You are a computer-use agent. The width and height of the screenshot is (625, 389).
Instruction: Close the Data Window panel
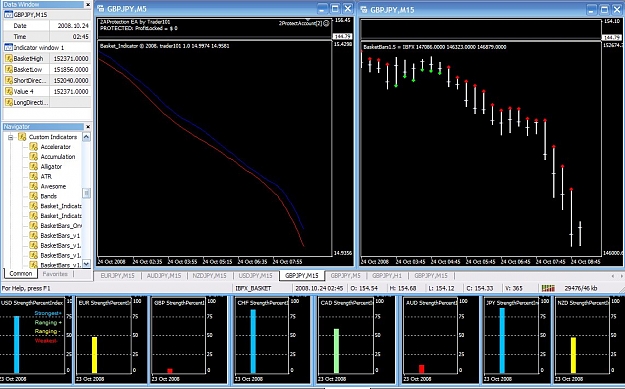pyautogui.click(x=88, y=4)
